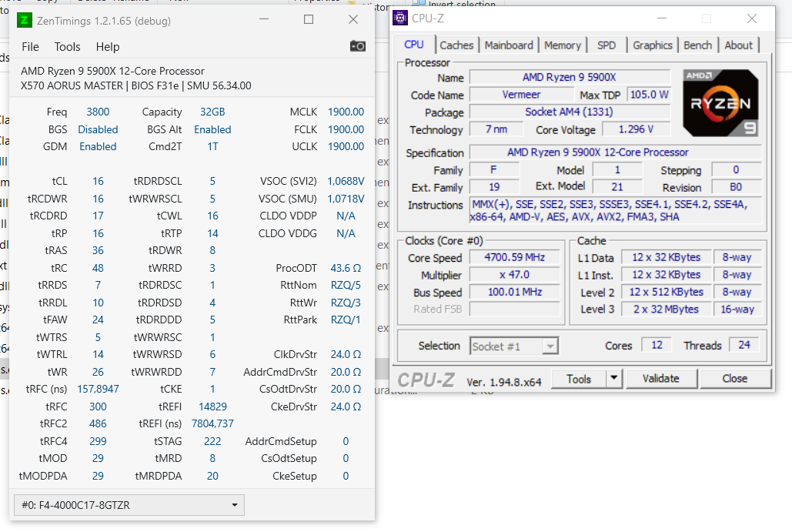The height and width of the screenshot is (532, 792).
Task: Click the AMD Ryzen 9 logo image
Action: (720, 104)
